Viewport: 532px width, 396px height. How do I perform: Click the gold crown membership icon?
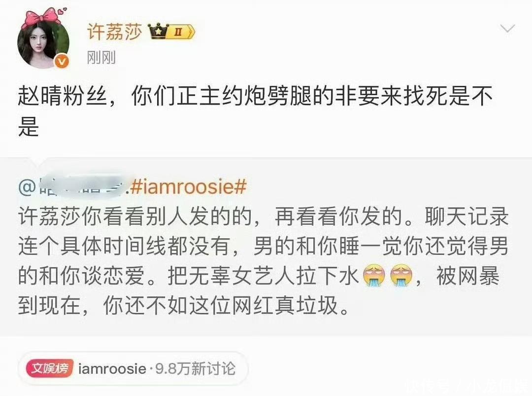(x=158, y=32)
